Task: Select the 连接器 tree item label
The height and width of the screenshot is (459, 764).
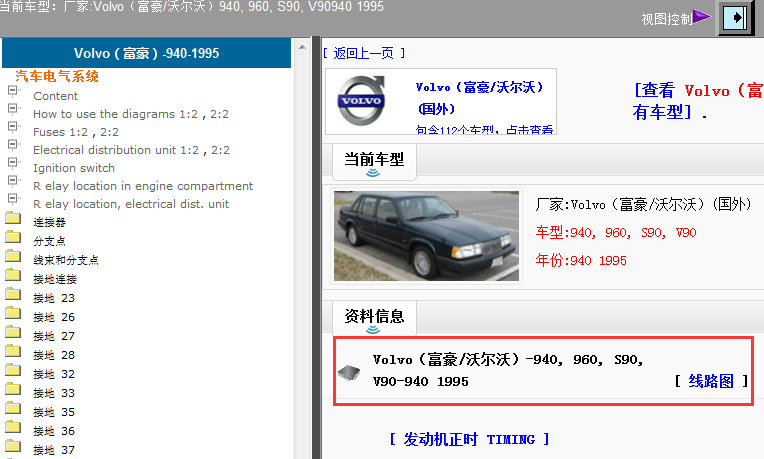Action: tap(49, 223)
